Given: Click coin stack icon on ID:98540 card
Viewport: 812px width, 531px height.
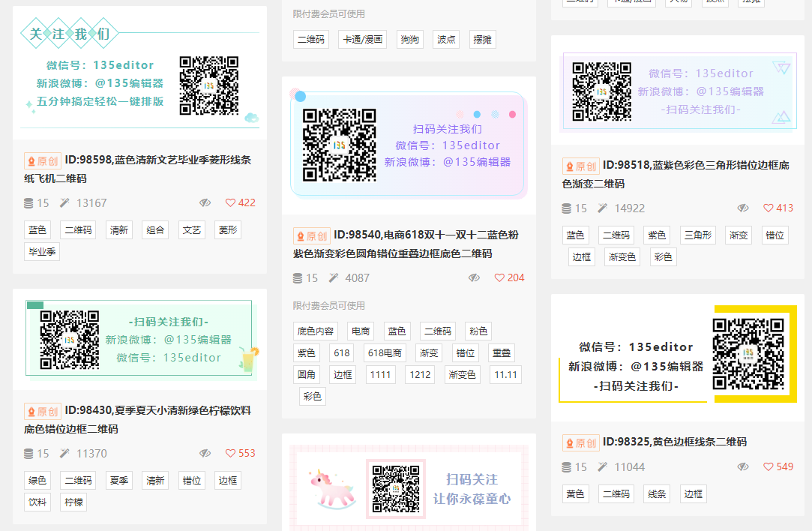Looking at the screenshot, I should [x=297, y=278].
